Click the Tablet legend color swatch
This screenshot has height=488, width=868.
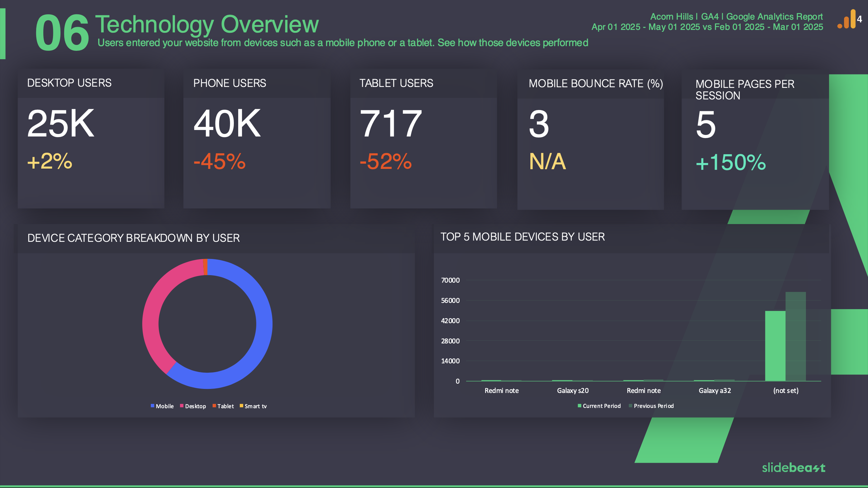[214, 405]
